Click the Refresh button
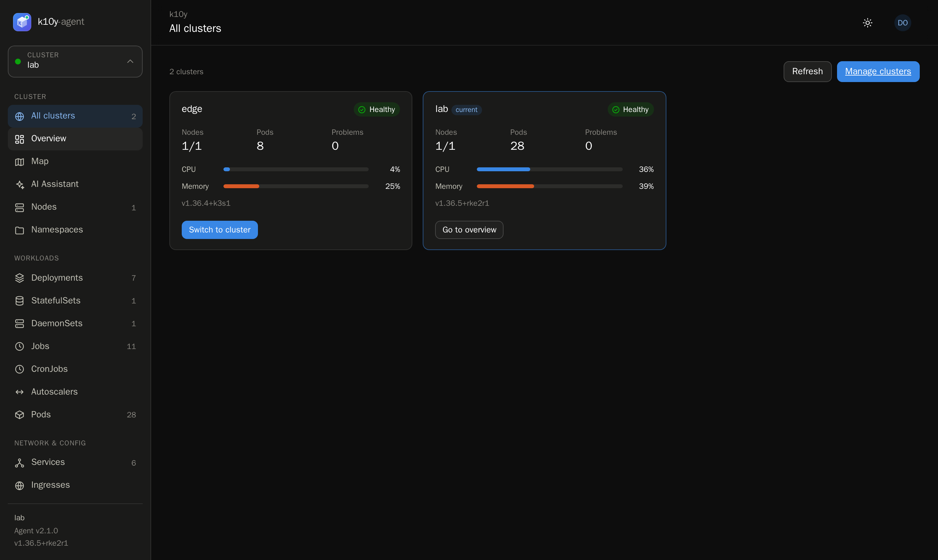 807,71
